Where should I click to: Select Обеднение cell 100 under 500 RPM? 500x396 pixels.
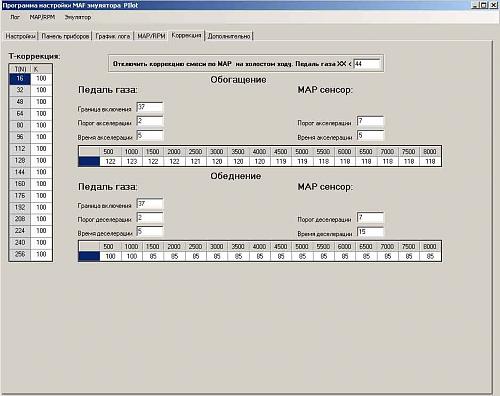111,257
